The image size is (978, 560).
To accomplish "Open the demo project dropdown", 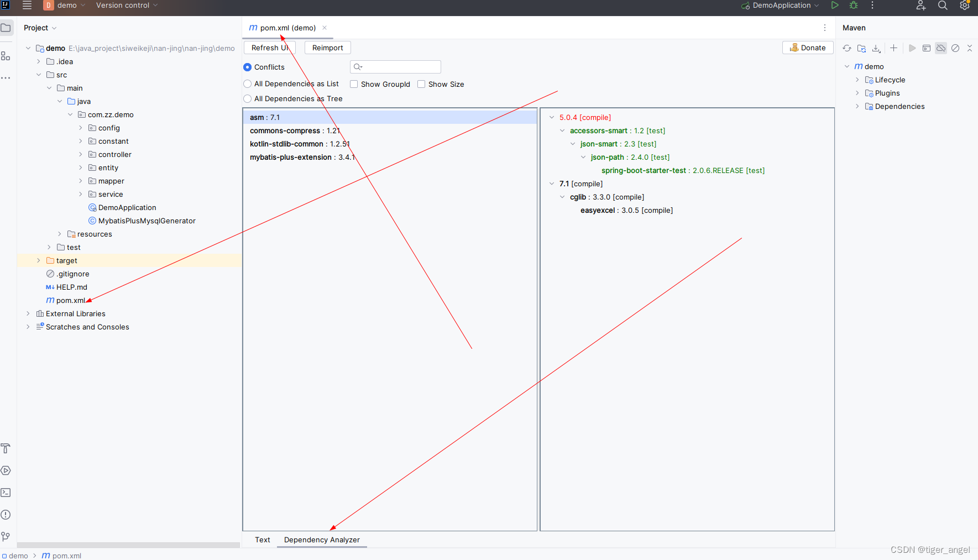I will click(65, 6).
